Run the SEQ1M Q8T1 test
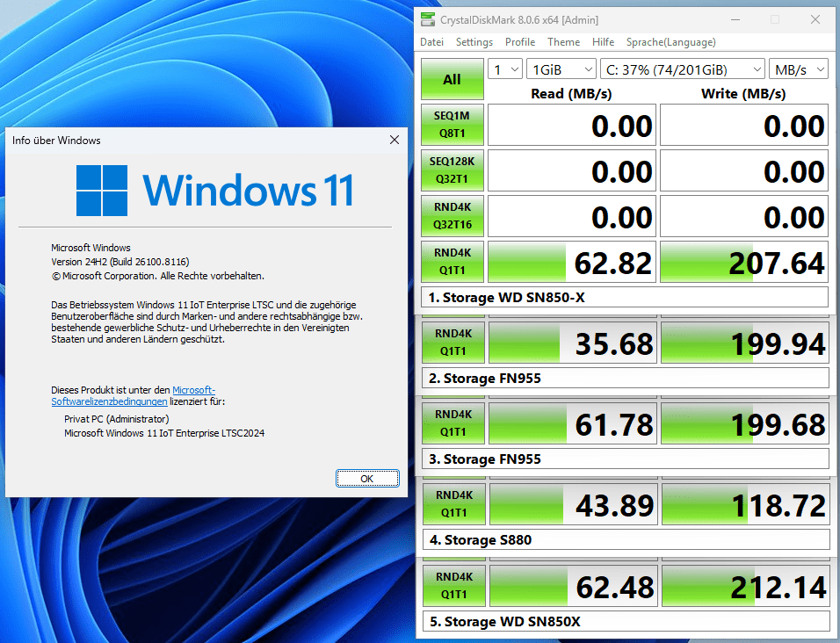840x643 pixels. [453, 125]
